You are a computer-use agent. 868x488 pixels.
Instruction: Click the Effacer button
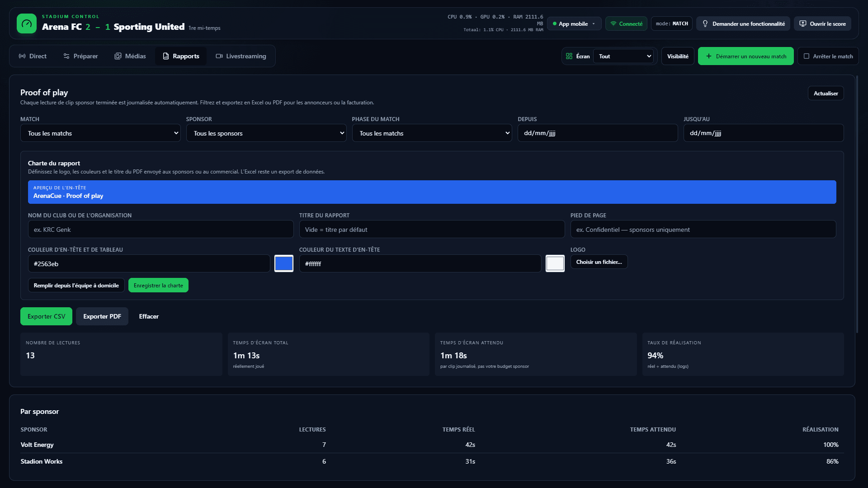tap(149, 316)
